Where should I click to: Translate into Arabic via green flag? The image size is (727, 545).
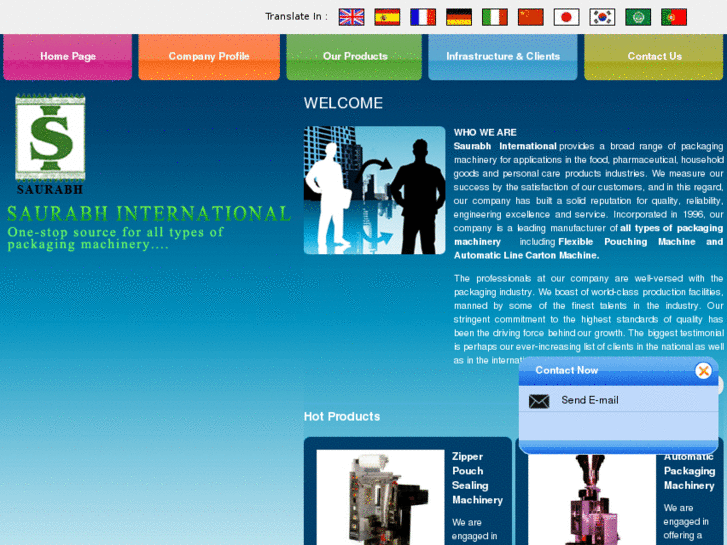click(x=638, y=17)
